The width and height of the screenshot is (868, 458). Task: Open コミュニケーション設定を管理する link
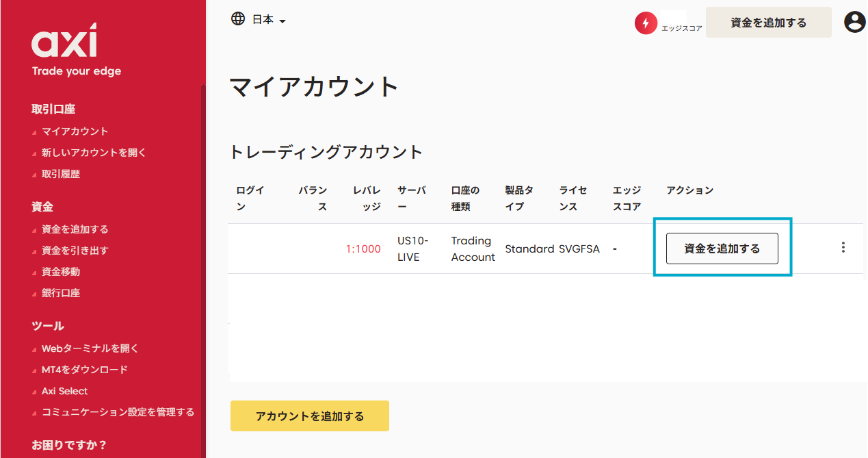point(118,412)
